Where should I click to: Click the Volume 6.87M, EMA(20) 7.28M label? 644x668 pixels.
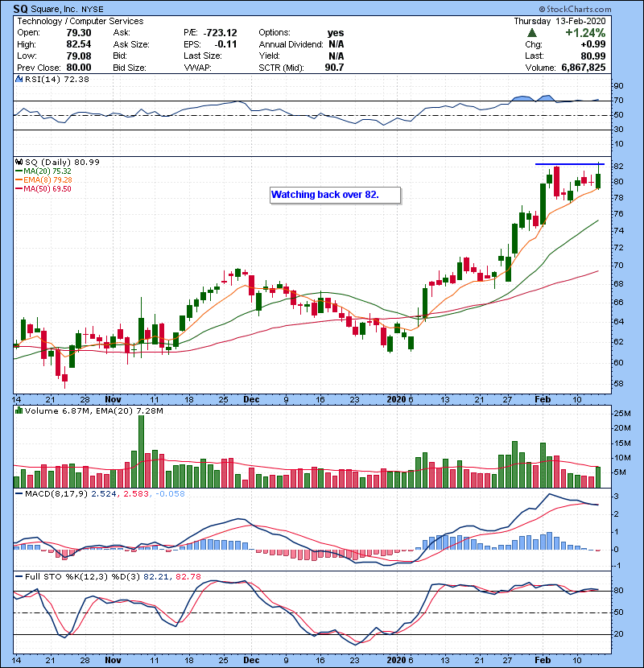pyautogui.click(x=93, y=410)
